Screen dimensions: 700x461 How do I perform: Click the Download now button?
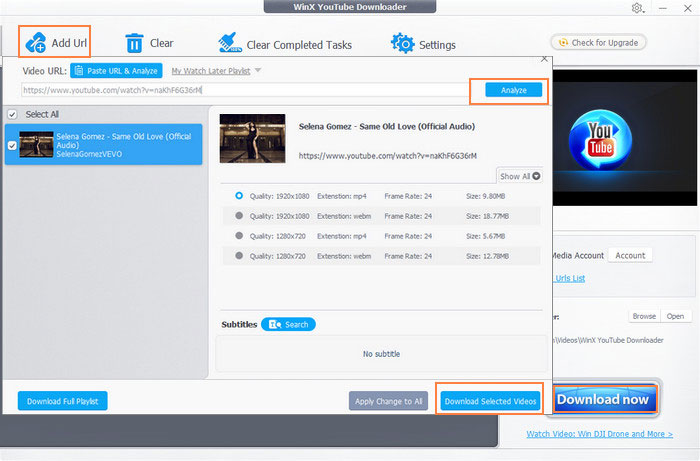(x=603, y=399)
